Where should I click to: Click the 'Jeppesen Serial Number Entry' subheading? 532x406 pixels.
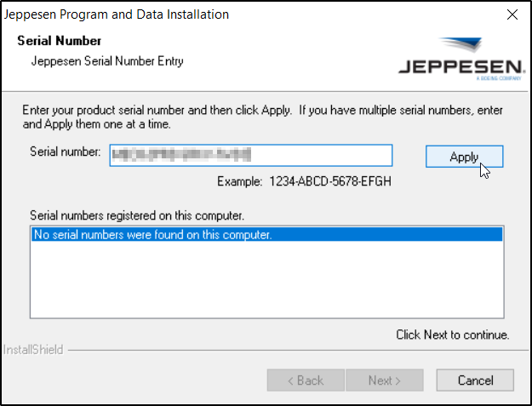[107, 61]
